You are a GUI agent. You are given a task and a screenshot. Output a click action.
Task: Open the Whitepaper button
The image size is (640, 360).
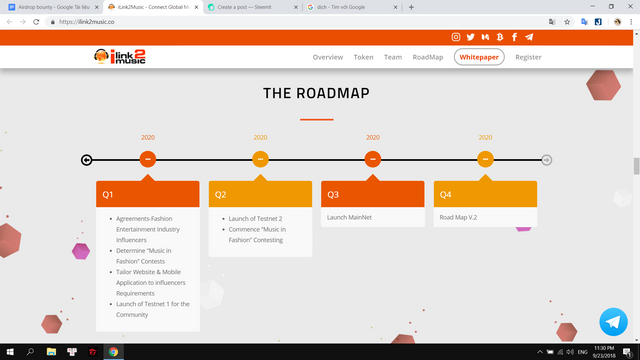pos(479,57)
